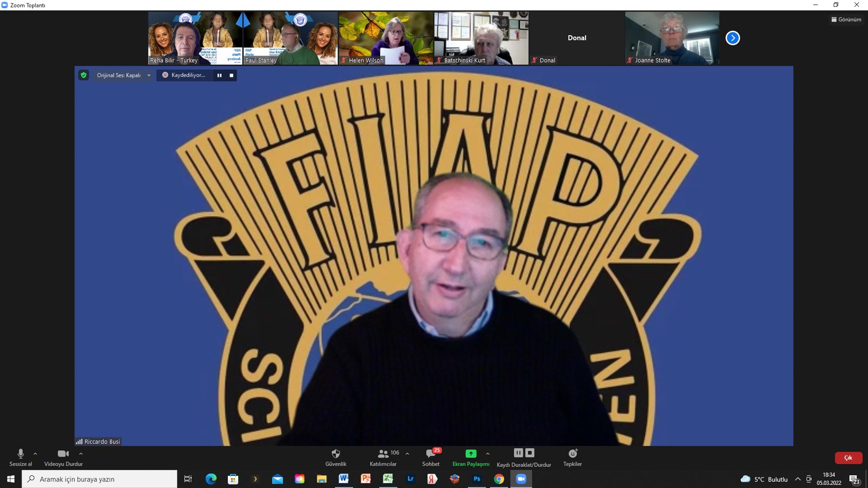This screenshot has width=868, height=488.
Task: Stop recording in bottom toolbar
Action: 529,452
